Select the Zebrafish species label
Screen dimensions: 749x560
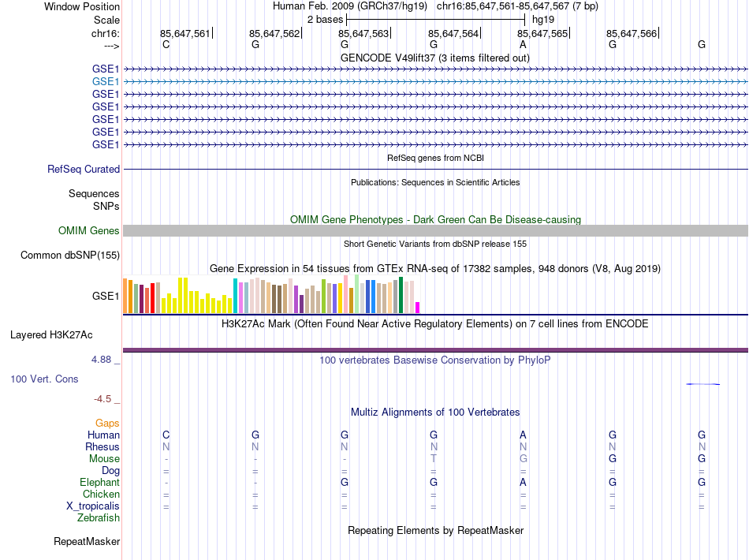pos(99,518)
